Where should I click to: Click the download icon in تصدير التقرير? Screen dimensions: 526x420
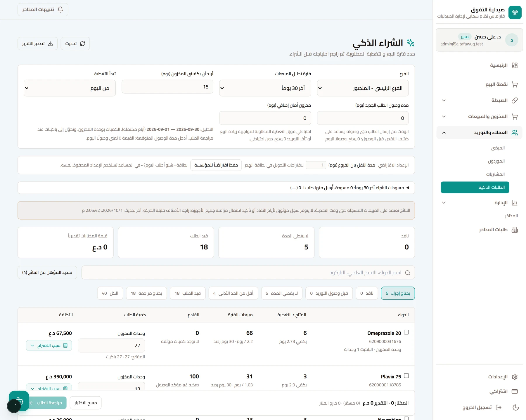50,44
